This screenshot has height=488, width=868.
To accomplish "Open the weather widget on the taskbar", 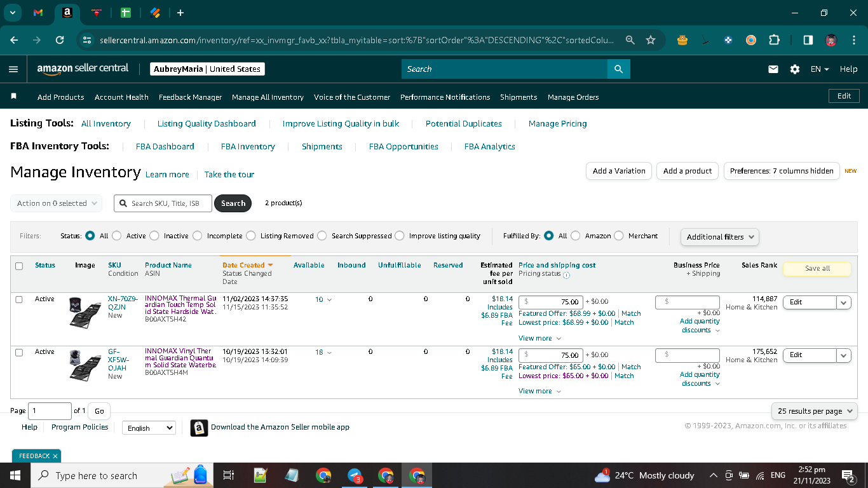I will click(644, 475).
